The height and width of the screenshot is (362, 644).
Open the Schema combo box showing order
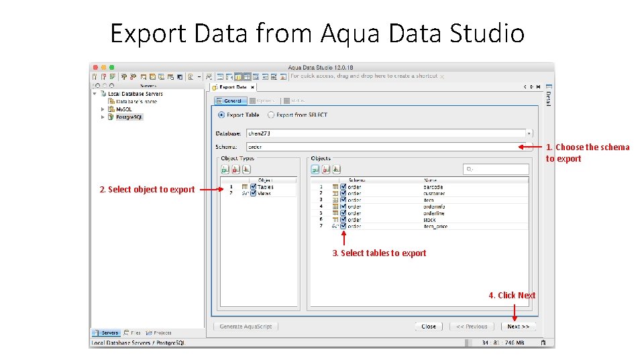(x=389, y=147)
